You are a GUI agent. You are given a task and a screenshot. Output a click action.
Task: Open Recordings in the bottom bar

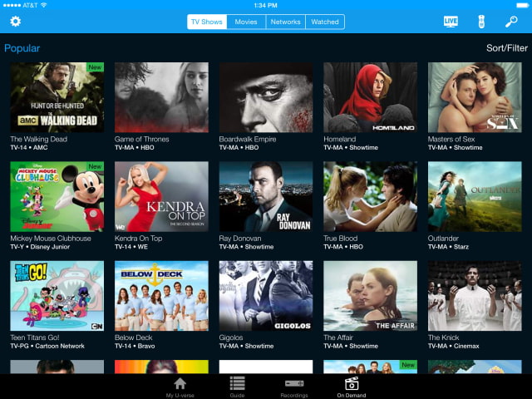tap(294, 387)
